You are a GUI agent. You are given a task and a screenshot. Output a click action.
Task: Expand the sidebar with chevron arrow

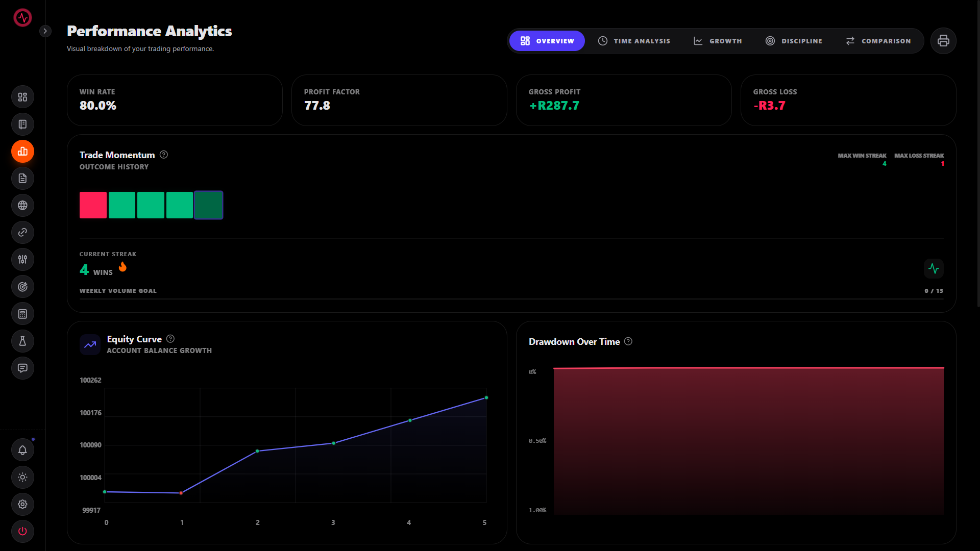point(45,31)
